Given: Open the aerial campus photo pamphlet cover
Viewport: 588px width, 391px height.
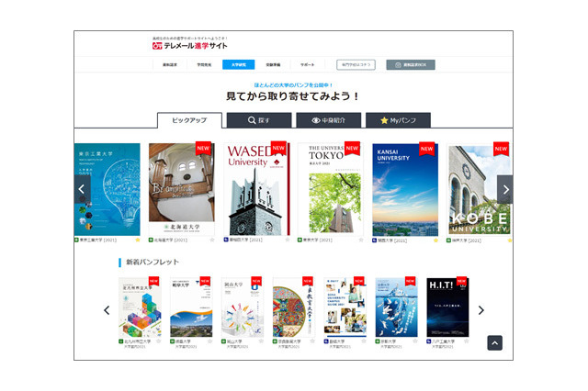Looking at the screenshot, I should pos(191,307).
